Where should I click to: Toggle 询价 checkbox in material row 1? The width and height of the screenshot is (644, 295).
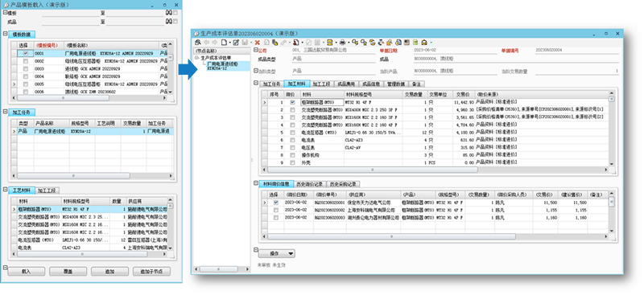[x=292, y=102]
